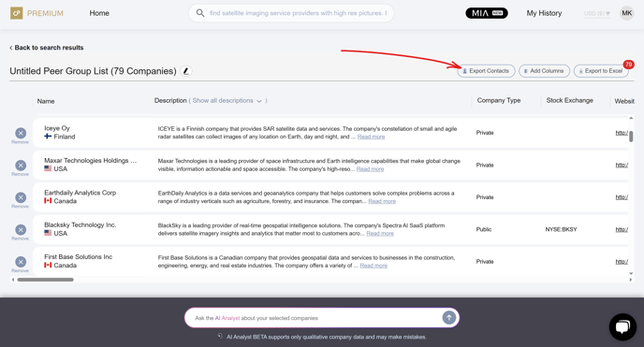Click the Finland flag icon

click(x=48, y=137)
